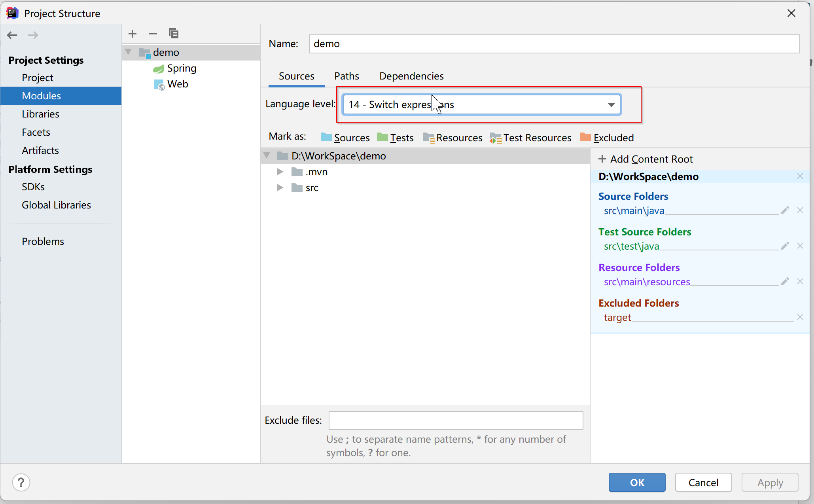Screen dimensions: 814x504
Task: Click the copy module icon
Action: 174,34
